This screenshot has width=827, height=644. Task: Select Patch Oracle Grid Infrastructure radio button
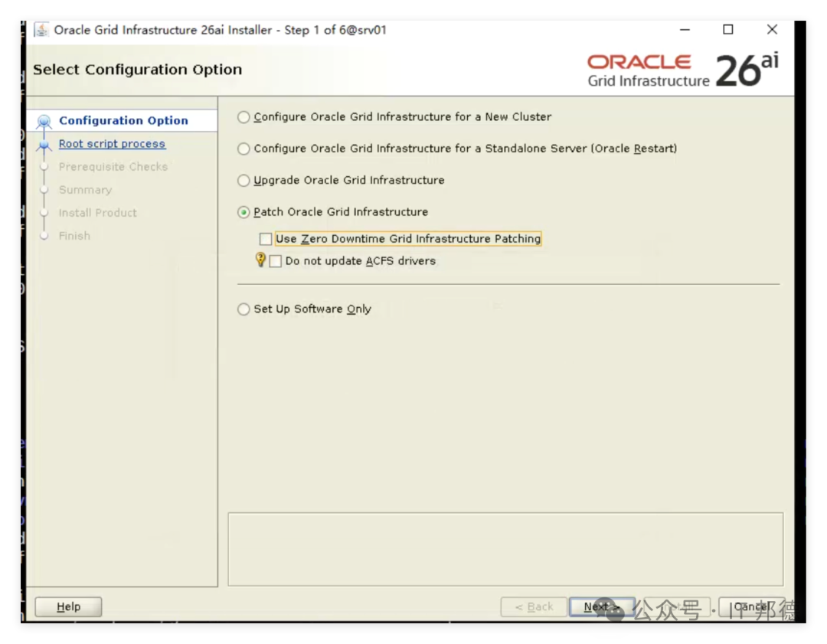tap(244, 212)
